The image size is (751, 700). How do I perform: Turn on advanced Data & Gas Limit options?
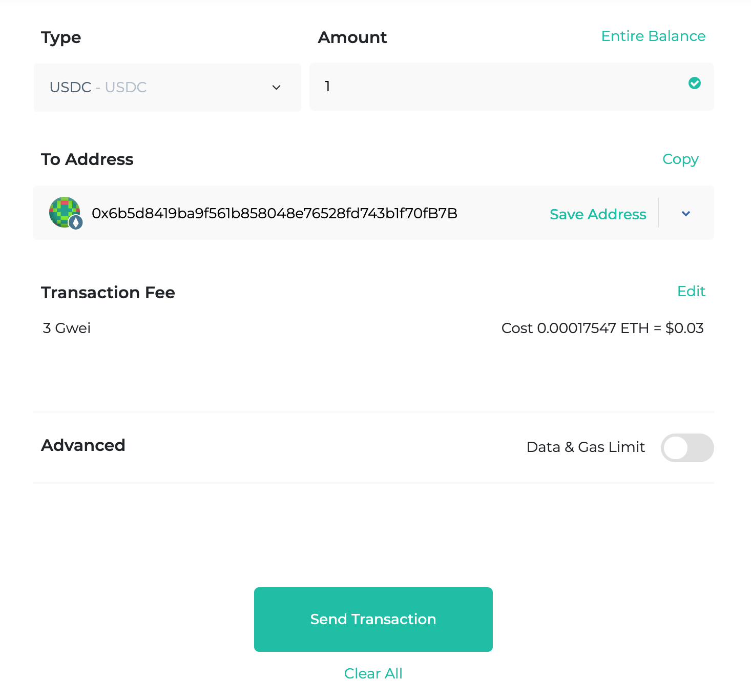(687, 448)
